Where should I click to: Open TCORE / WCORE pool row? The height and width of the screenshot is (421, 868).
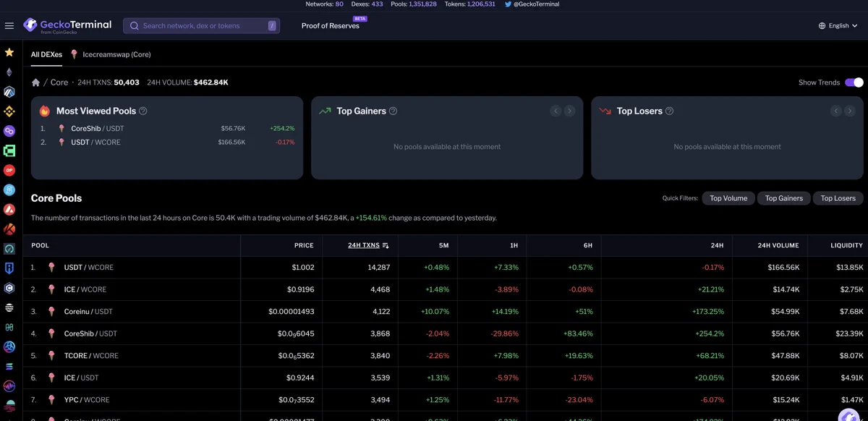445,356
